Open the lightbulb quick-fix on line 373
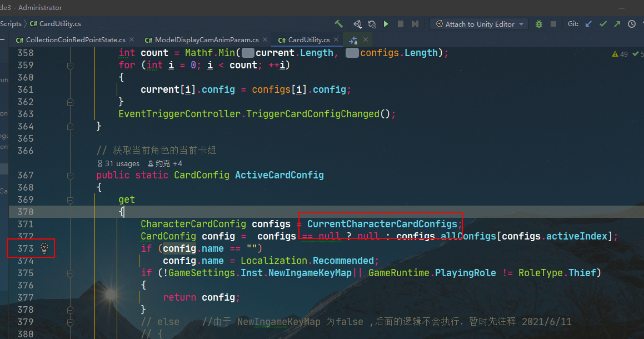Screen dimensions: 644x339 pos(44,248)
